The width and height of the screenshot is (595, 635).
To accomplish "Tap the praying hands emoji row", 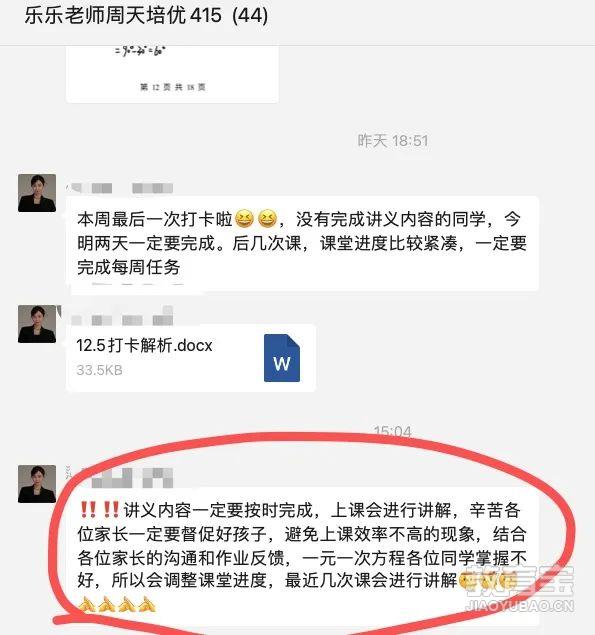I will (117, 605).
